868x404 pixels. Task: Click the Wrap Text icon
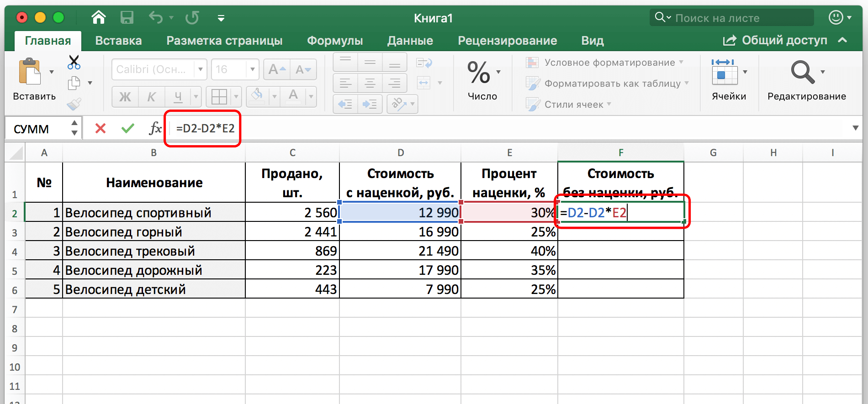pyautogui.click(x=424, y=63)
